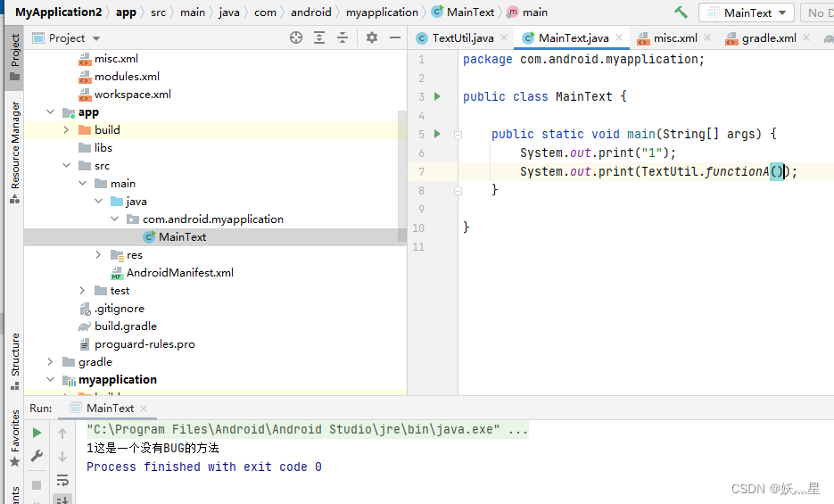This screenshot has height=504, width=834.
Task: Click Stop button in Run panel
Action: coord(37,484)
